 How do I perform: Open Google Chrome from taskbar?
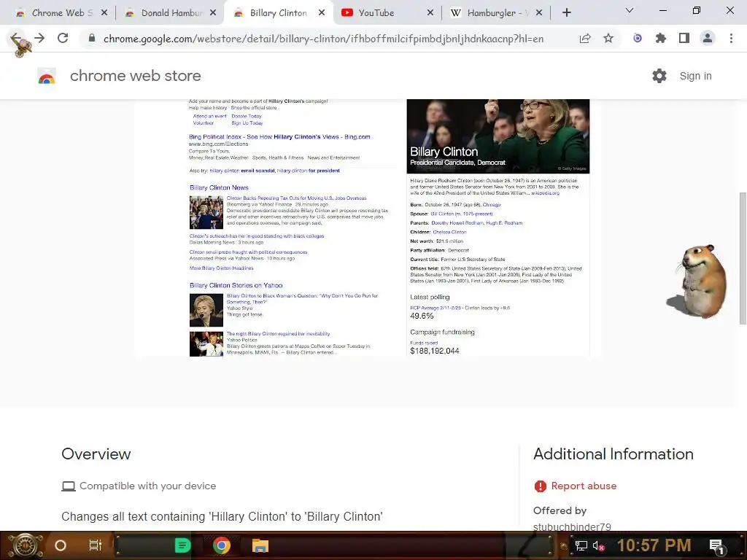pos(222,545)
